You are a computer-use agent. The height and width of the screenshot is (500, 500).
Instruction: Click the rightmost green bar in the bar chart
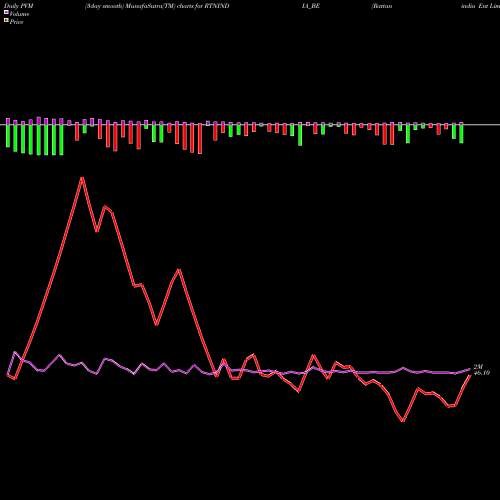point(461,134)
